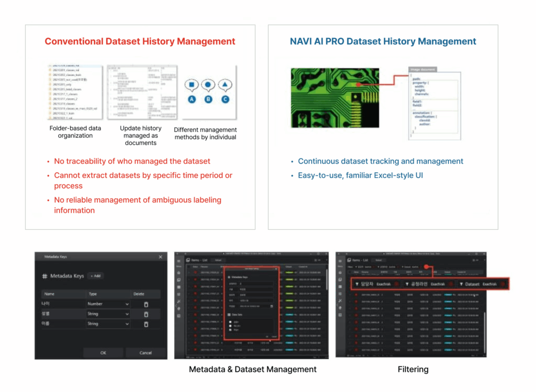Click the 담당자 filter funnel icon
536x392 pixels.
(x=357, y=284)
